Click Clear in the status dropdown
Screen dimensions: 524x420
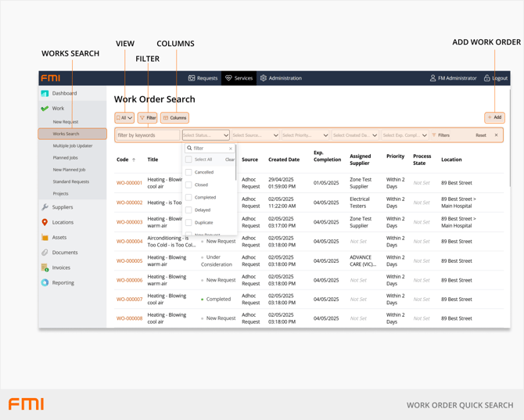(230, 160)
